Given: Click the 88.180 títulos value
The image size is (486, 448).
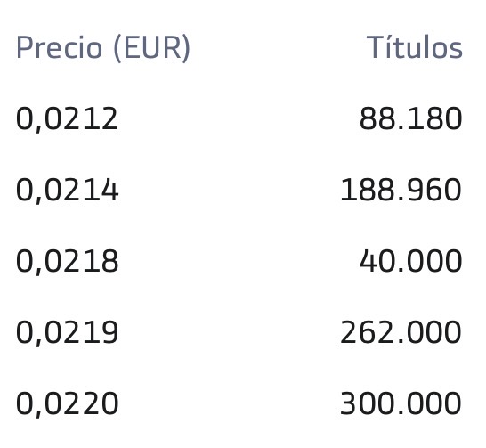Looking at the screenshot, I should click(x=410, y=118).
